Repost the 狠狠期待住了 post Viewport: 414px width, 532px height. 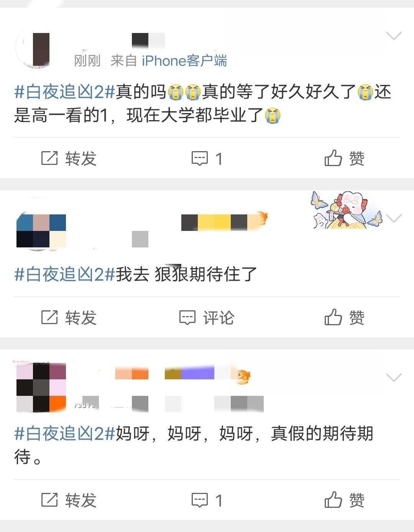click(69, 318)
